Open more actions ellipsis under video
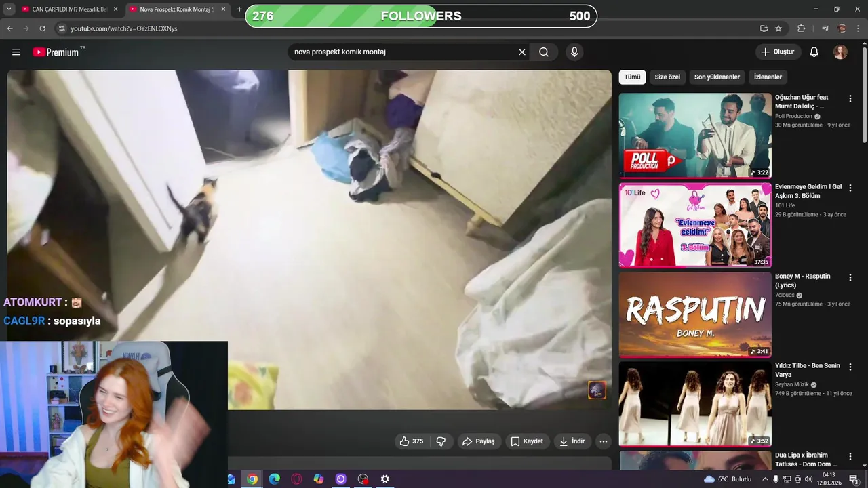This screenshot has width=868, height=488. pos(604,441)
